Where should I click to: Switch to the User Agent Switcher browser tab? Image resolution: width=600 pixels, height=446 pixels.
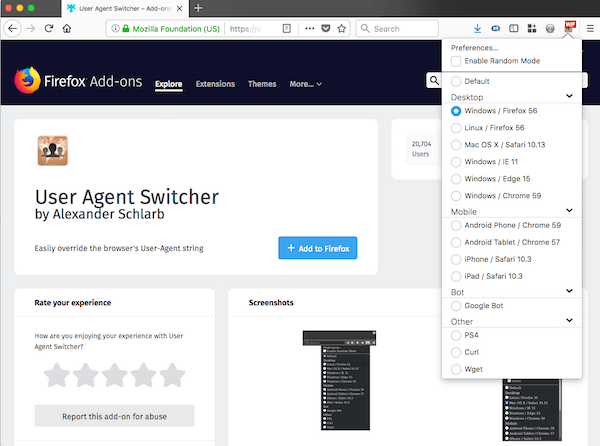[x=125, y=8]
